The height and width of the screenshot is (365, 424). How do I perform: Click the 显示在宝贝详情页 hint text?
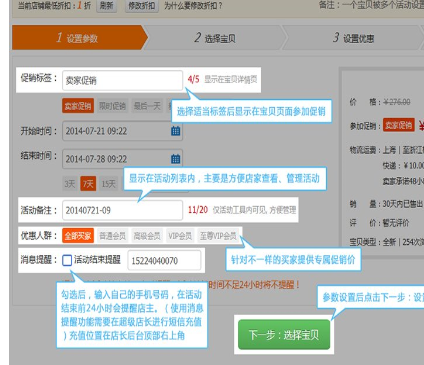coord(231,79)
